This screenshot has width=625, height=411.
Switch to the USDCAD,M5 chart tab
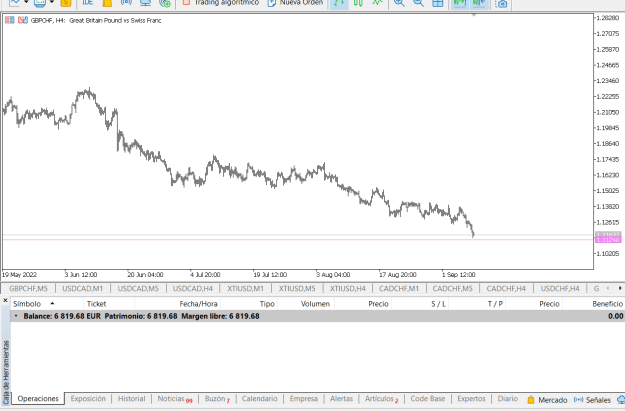(x=138, y=288)
